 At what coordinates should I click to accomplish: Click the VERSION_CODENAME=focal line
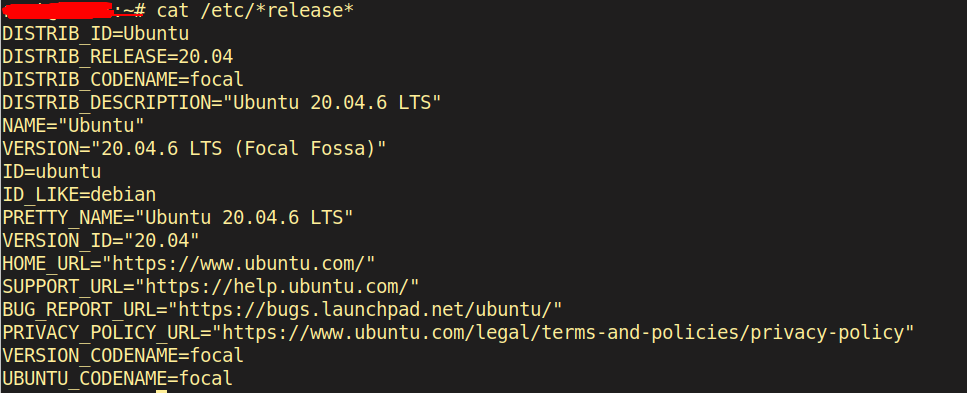pyautogui.click(x=123, y=355)
